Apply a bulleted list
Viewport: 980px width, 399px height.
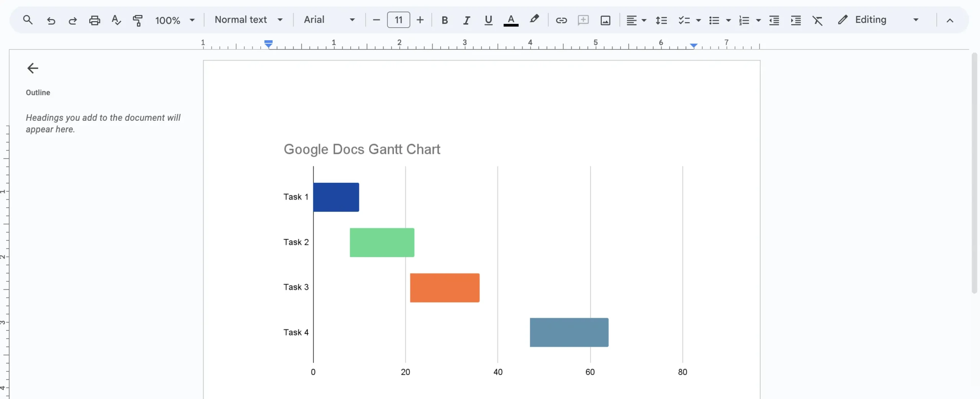tap(714, 20)
